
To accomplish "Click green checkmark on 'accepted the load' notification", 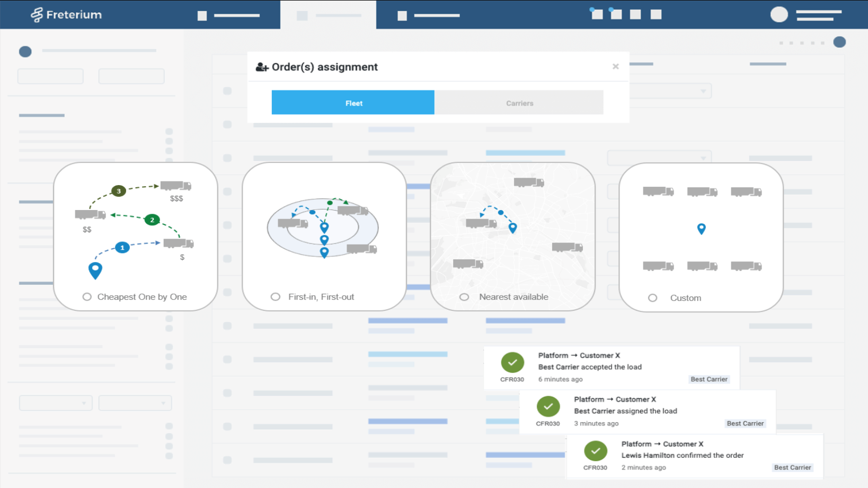I will tap(512, 363).
